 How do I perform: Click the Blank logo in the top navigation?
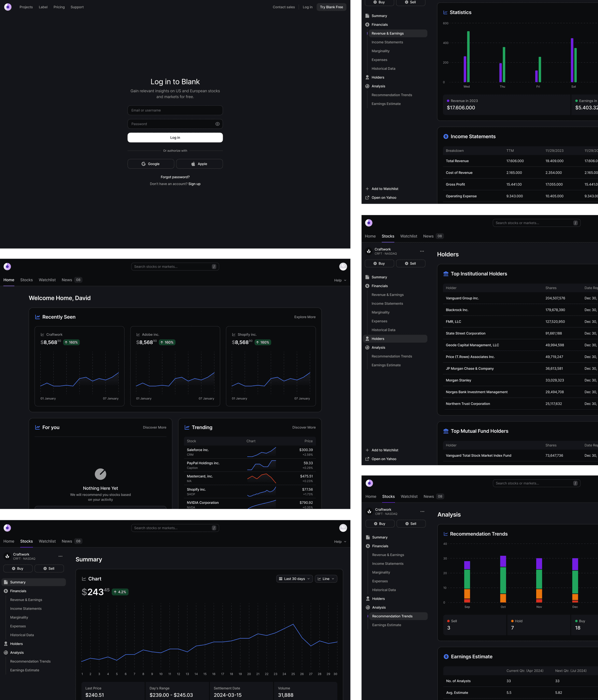click(x=8, y=7)
